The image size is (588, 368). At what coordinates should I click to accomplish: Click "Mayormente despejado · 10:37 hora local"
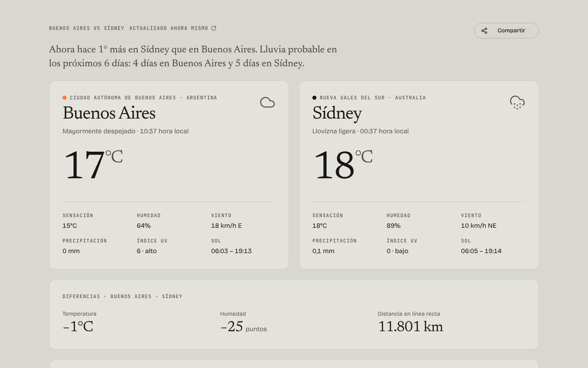tap(125, 131)
